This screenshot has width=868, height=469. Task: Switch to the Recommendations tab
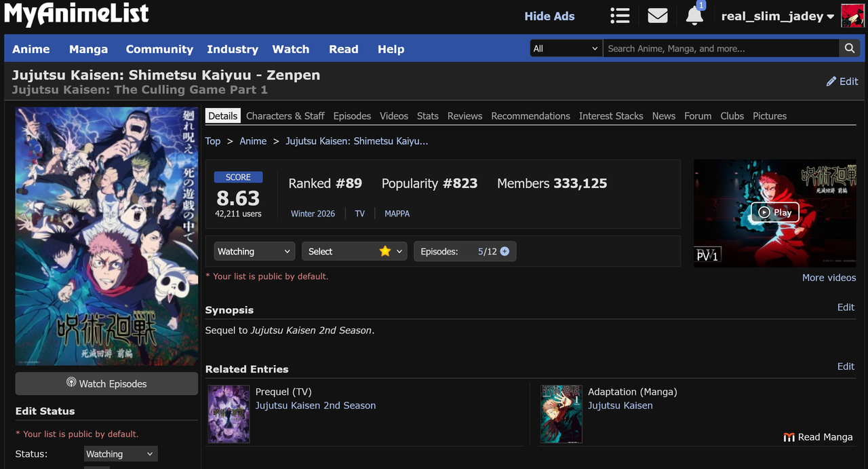[x=531, y=116]
